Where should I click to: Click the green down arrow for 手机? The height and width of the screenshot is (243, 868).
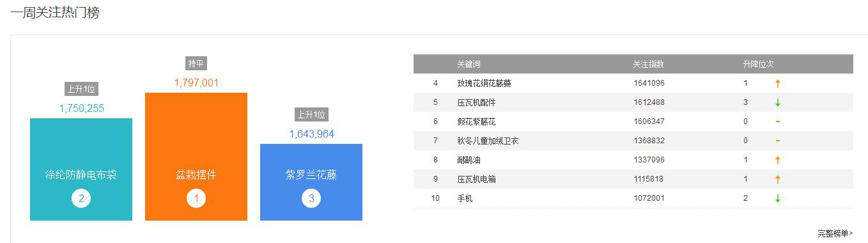pyautogui.click(x=778, y=198)
